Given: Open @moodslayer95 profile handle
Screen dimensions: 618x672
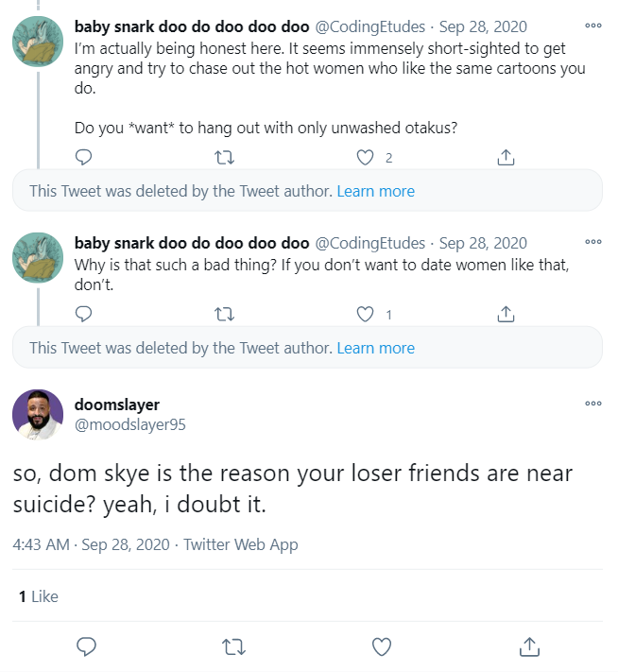Looking at the screenshot, I should pyautogui.click(x=129, y=424).
